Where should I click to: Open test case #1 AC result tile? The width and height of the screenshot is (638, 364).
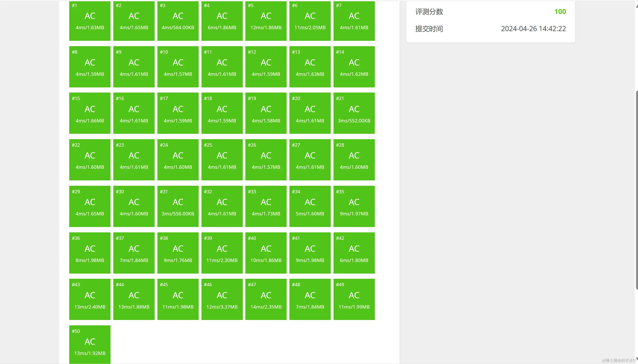(x=90, y=20)
